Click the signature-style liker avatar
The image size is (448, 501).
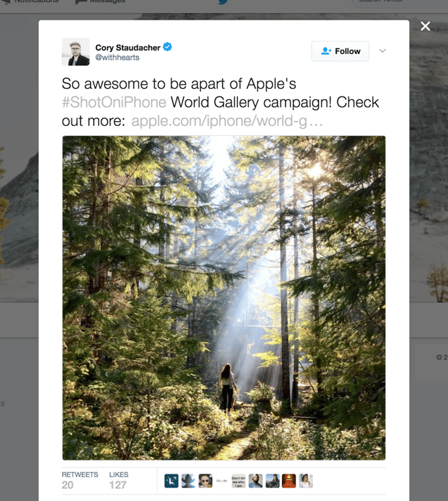point(222,481)
